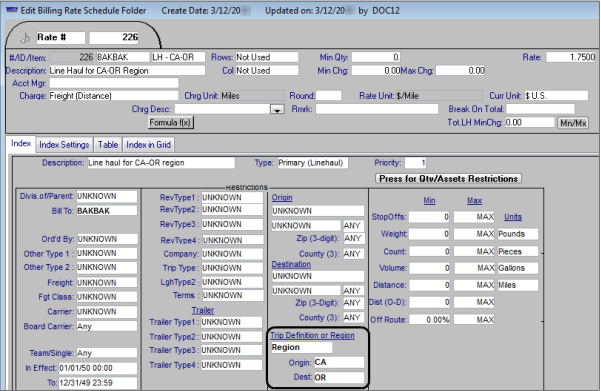Switch to the Index tab

[x=21, y=144]
